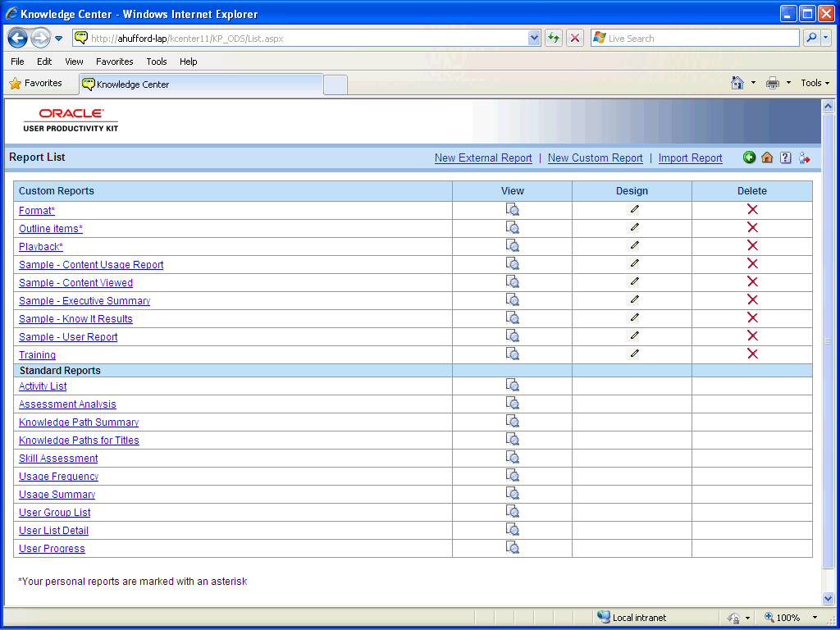This screenshot has height=630, width=840.
Task: Click the Favorites star button
Action: click(36, 83)
